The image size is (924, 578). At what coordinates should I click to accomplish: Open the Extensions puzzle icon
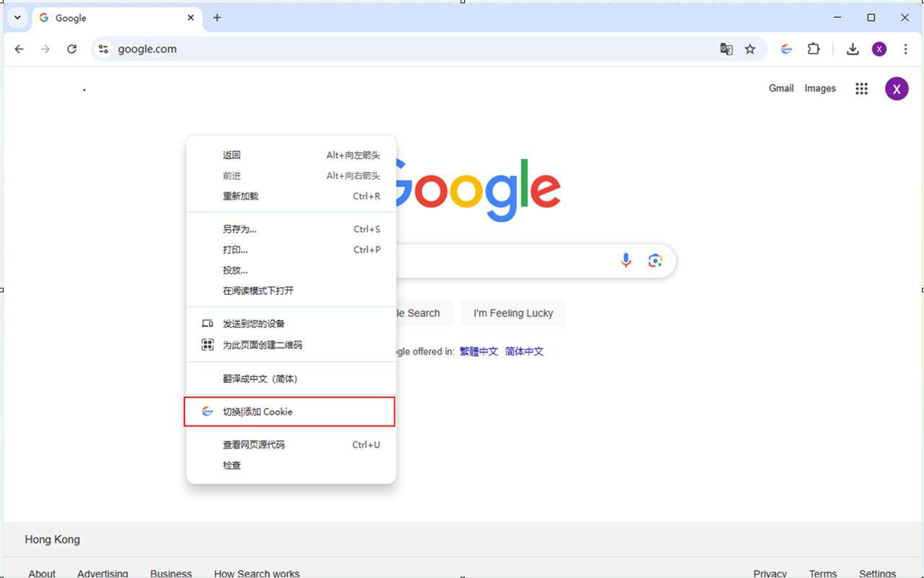[813, 48]
